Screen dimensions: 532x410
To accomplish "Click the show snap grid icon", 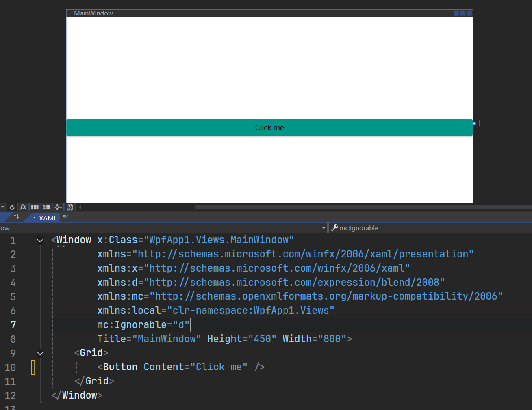I will pos(35,207).
